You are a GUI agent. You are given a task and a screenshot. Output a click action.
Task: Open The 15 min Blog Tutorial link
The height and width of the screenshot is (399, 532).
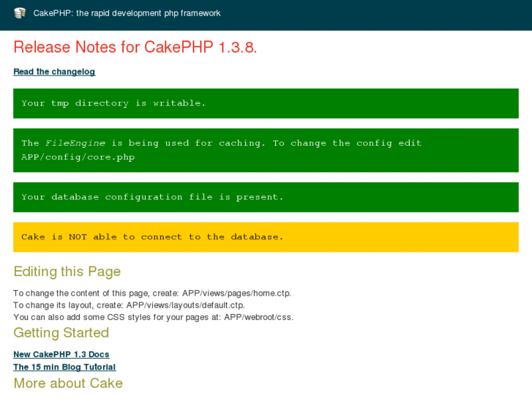(64, 367)
